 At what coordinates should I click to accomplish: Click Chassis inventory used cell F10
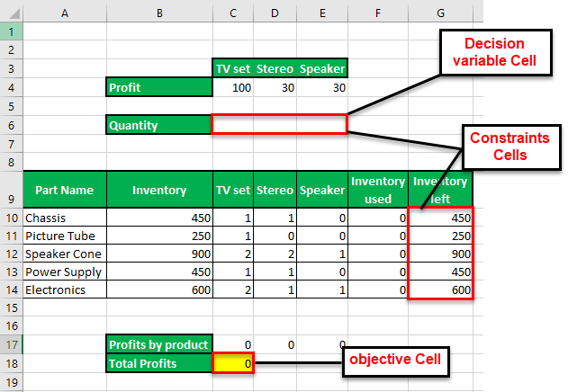click(x=378, y=218)
